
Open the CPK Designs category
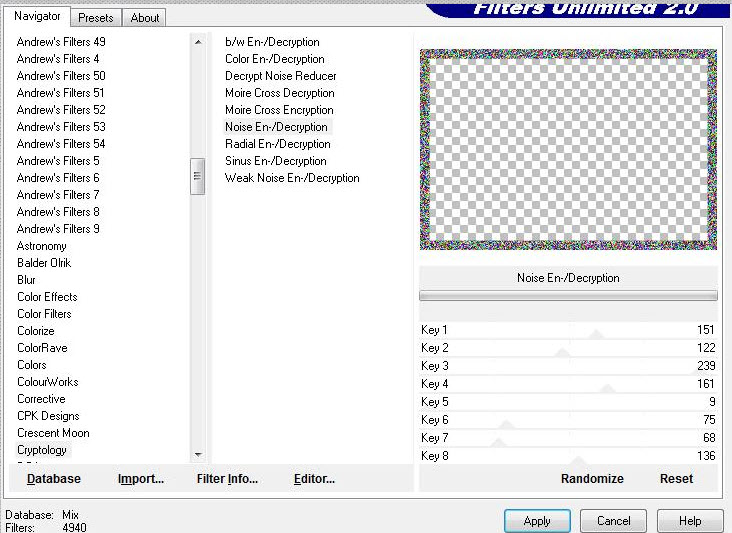48,416
